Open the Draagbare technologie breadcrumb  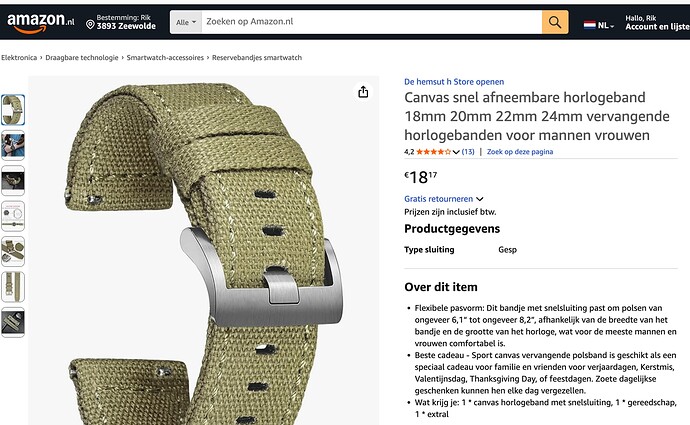point(82,58)
